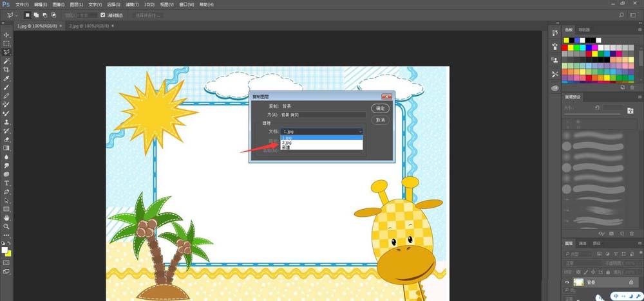Switch to the 2.jpg document tab
Viewport: 644px width, 301px height.
(89, 26)
